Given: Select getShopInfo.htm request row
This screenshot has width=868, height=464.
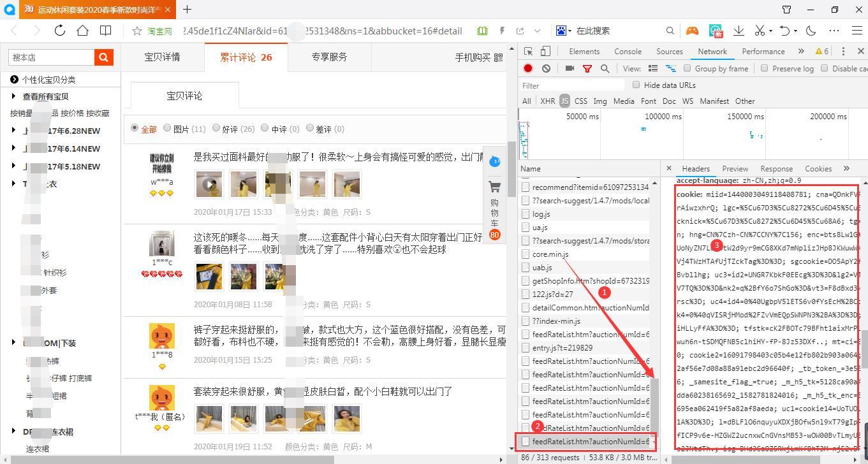Looking at the screenshot, I should point(590,281).
